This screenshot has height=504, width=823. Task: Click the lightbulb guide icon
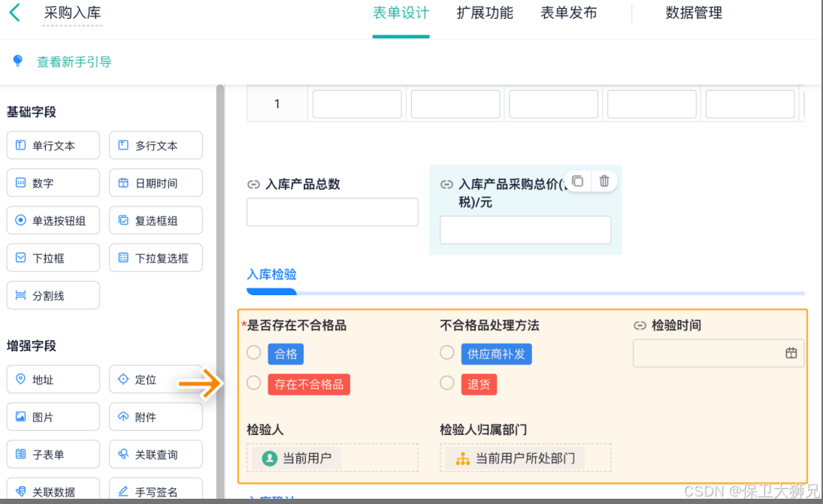coord(17,61)
